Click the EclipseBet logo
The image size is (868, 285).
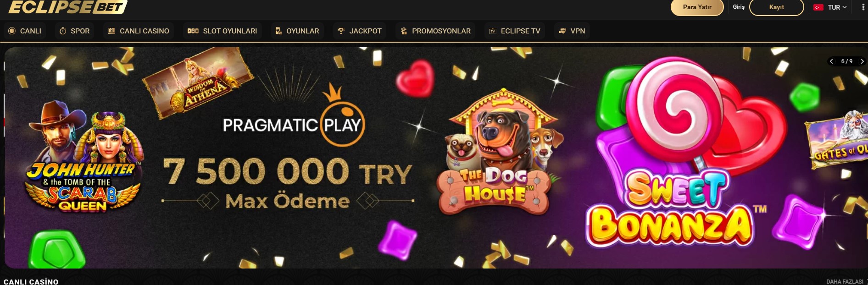(67, 7)
